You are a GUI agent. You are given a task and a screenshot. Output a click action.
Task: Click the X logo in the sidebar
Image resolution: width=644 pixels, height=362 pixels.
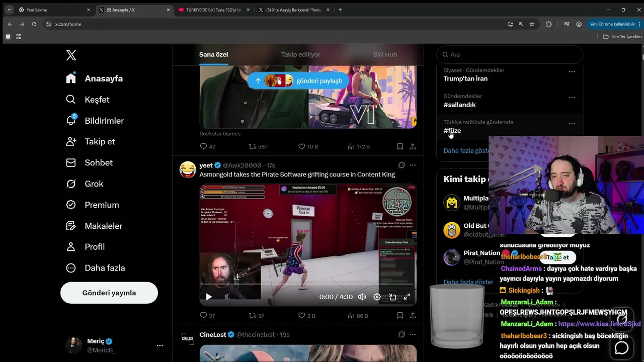[x=71, y=55]
